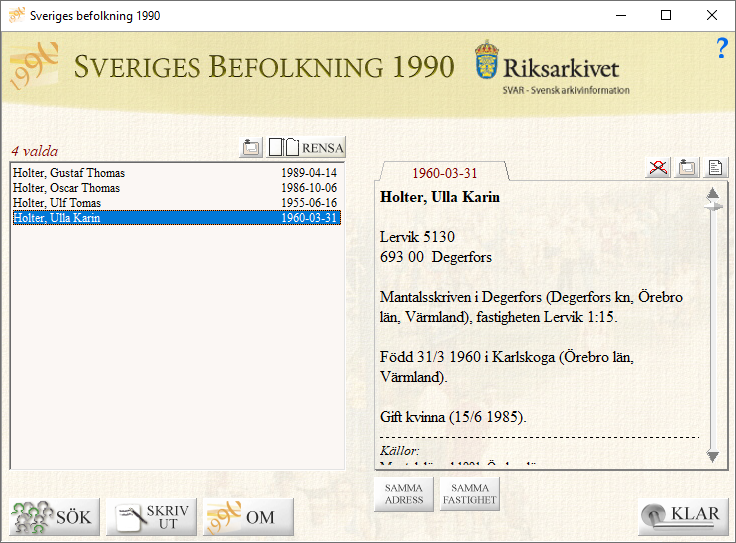Open the 1960-03-31 tab of the detail panel
This screenshot has height=543, width=736.
pyautogui.click(x=445, y=173)
